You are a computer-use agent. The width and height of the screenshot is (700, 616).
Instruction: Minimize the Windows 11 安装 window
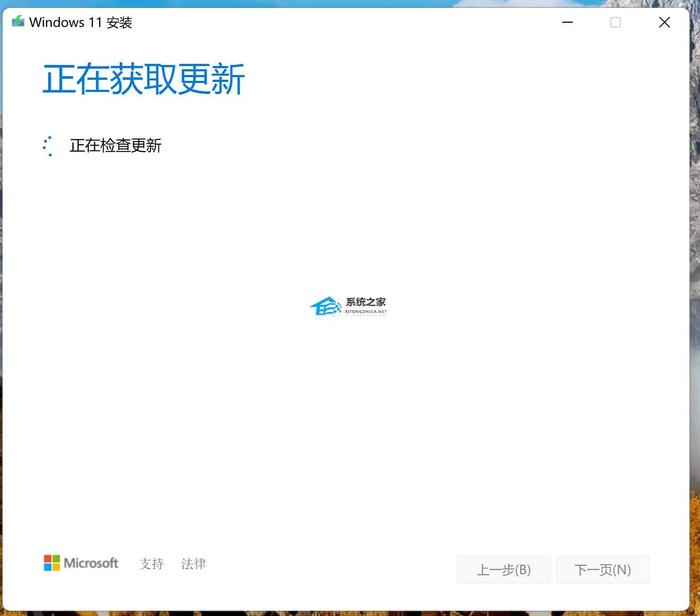coord(567,22)
